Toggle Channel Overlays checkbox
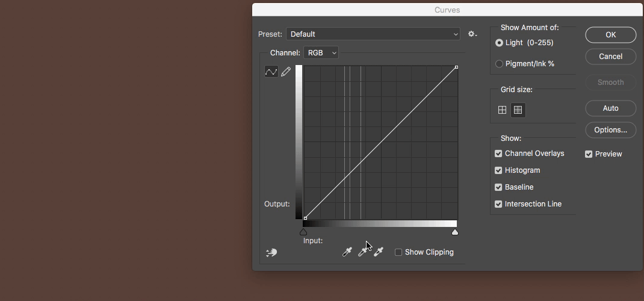Screen dimensions: 644x301 coord(498,154)
